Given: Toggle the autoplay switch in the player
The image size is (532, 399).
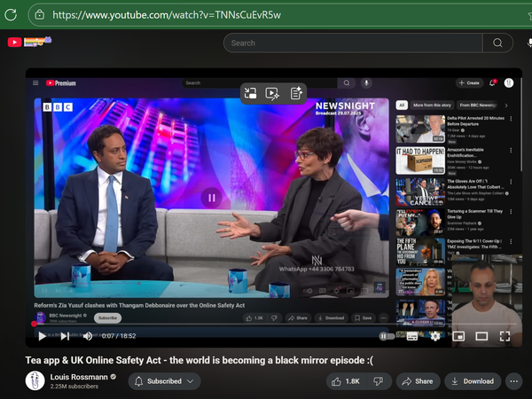Looking at the screenshot, I should (386, 336).
